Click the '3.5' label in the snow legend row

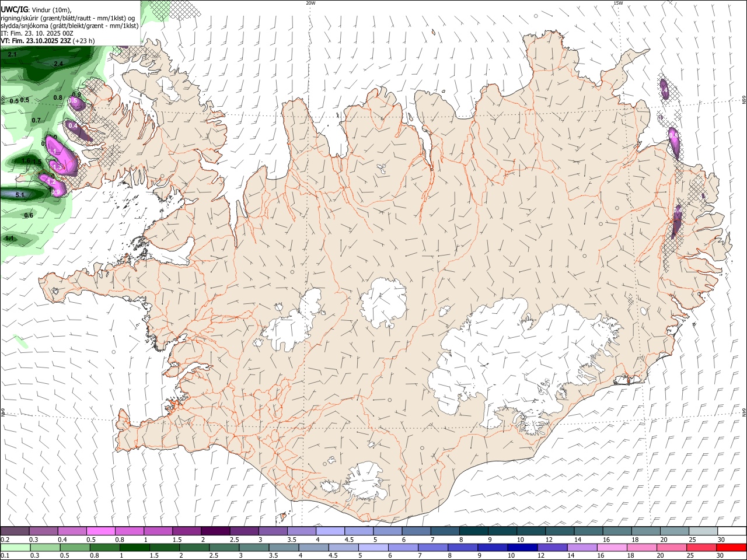tap(292, 540)
